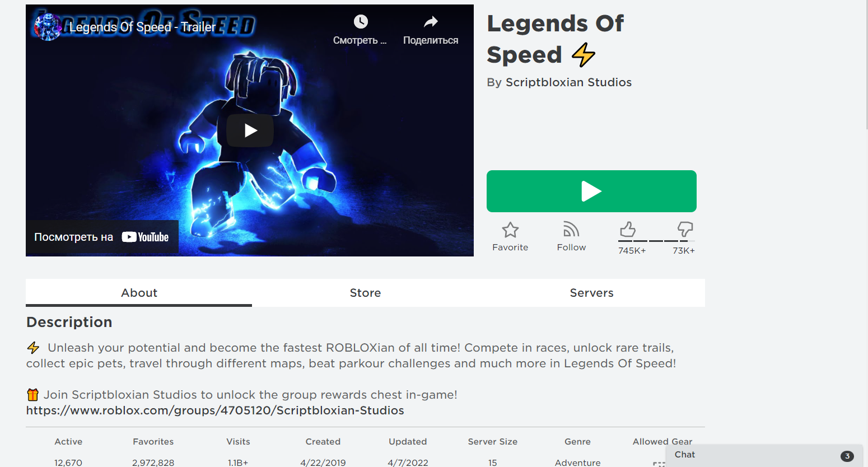Open Scriptbloxian Studios creator link
This screenshot has height=467, width=868.
[568, 82]
